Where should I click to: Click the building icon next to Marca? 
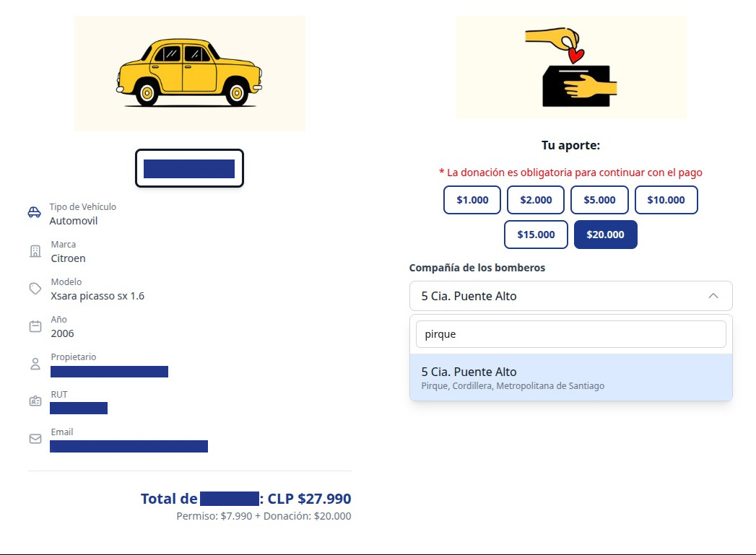click(x=35, y=251)
